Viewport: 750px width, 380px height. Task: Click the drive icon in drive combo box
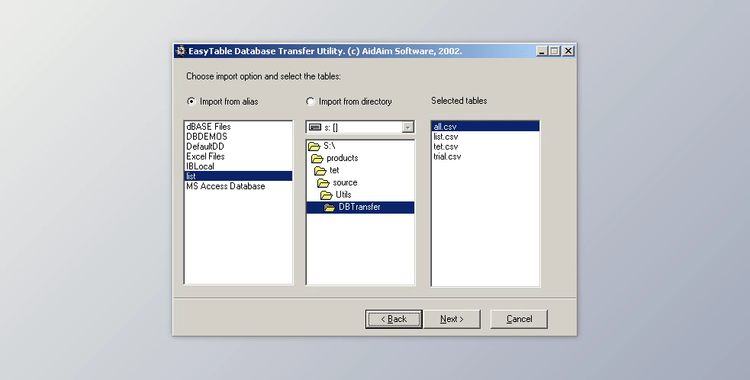tap(315, 127)
